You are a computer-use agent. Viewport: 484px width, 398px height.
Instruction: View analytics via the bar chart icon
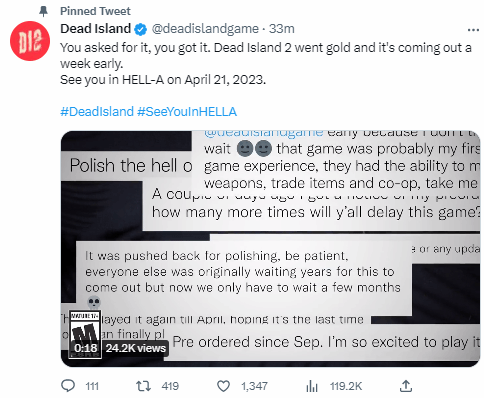(312, 386)
